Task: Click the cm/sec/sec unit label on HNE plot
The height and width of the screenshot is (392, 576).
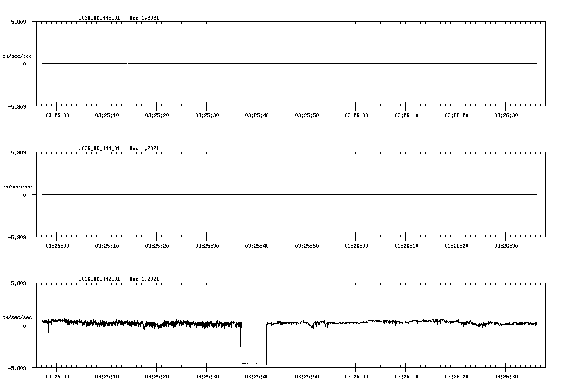Action: point(17,56)
